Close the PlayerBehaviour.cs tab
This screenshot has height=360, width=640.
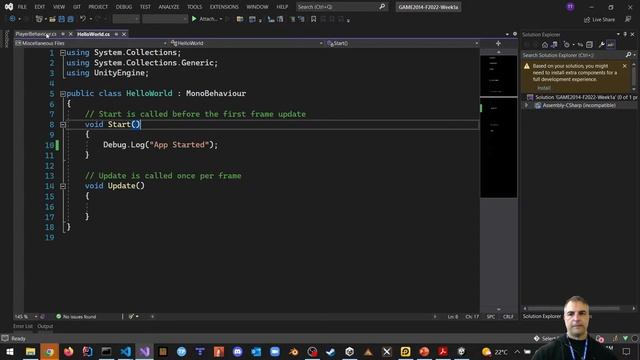pos(71,34)
